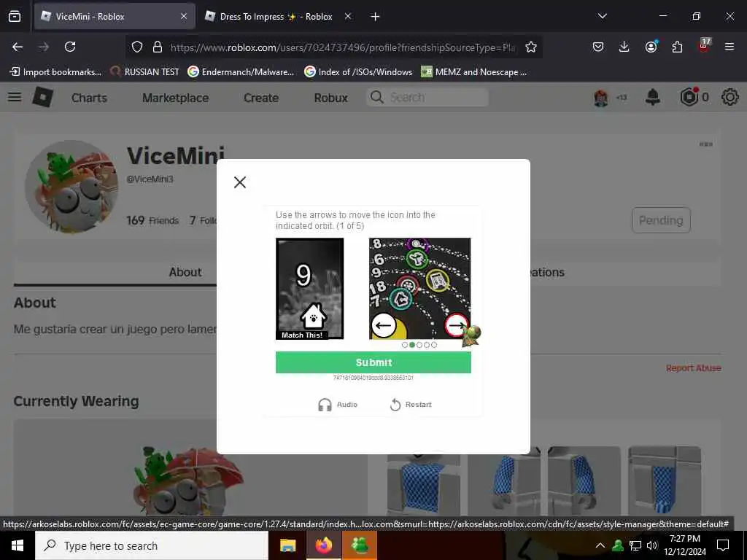
Task: Click the tracking protection shield icon
Action: 137,47
